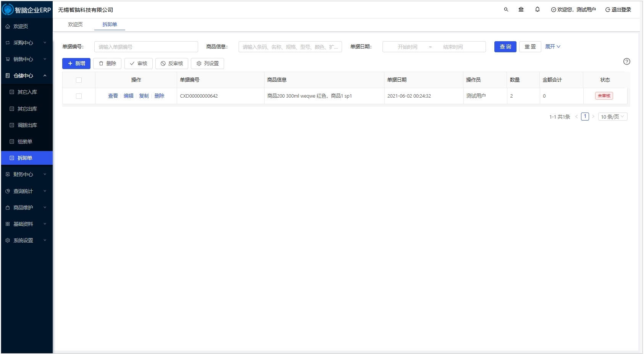The image size is (644, 354).
Task: Select 调拨出库 in the sidebar menu
Action: pyautogui.click(x=27, y=125)
